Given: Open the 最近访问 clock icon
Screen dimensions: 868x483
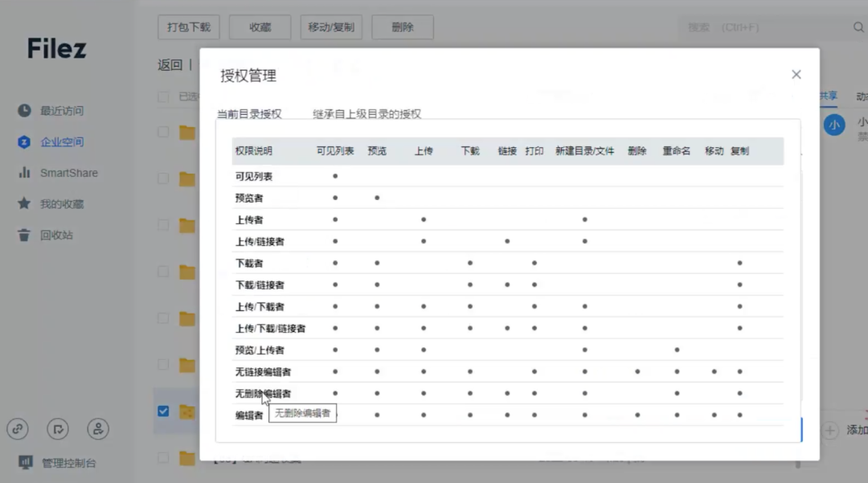Looking at the screenshot, I should (x=24, y=111).
